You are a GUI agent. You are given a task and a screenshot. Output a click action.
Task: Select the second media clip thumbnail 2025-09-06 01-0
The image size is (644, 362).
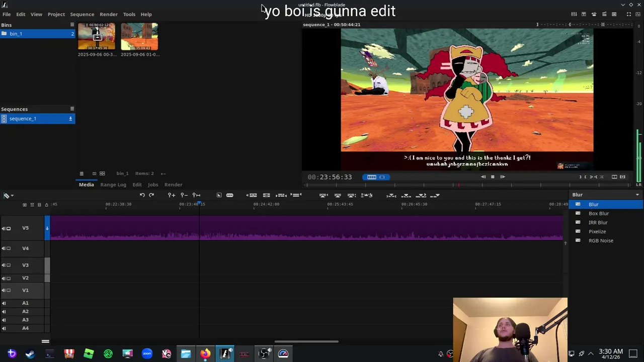point(139,36)
